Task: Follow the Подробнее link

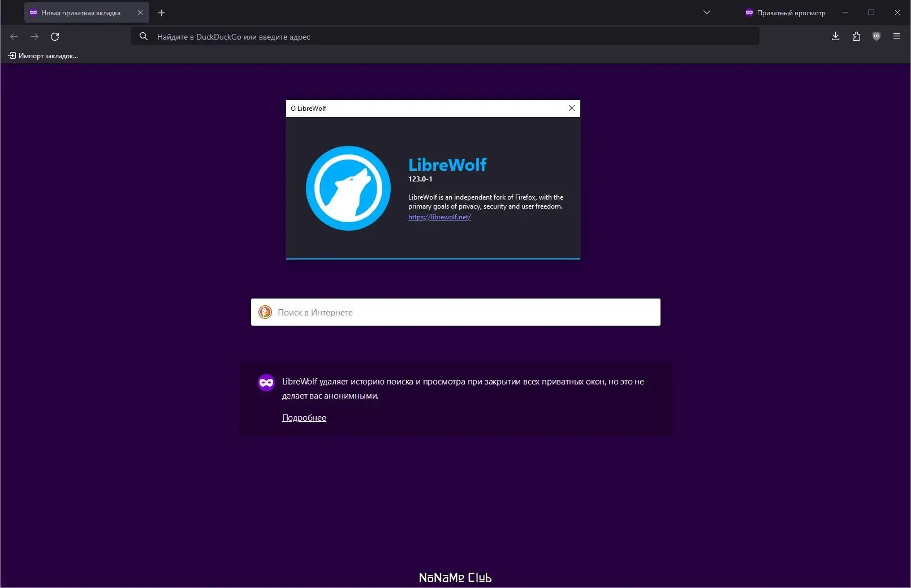Action: click(x=304, y=418)
